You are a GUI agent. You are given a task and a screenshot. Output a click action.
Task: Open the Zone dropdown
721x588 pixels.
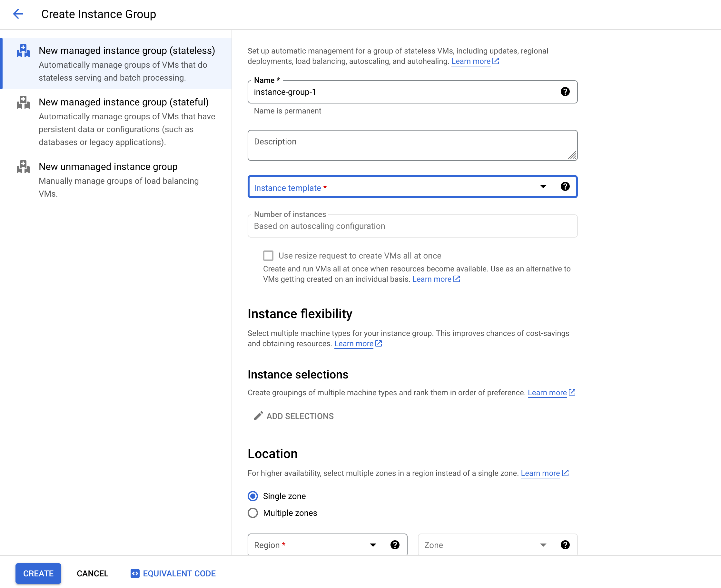[x=485, y=545]
